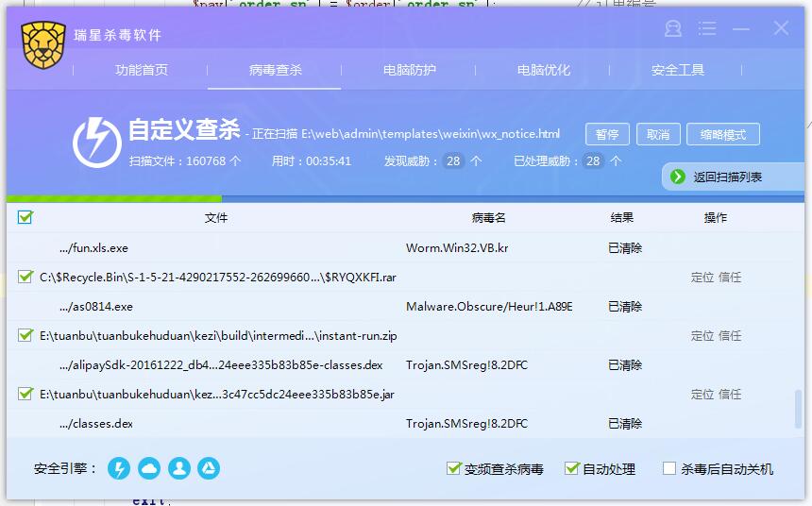Toggle the select-all checkbox in table header

tap(25, 217)
